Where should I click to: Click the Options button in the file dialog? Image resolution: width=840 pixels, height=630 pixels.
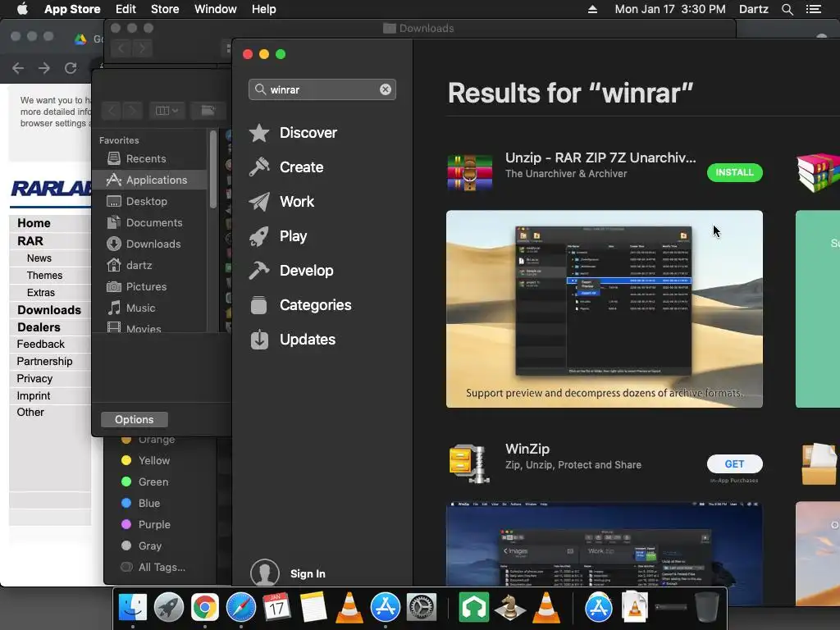(x=134, y=419)
